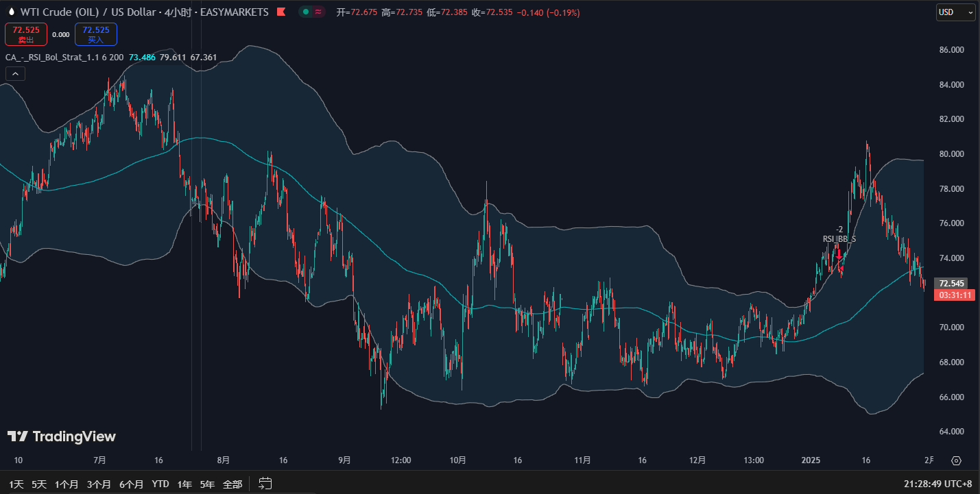Viewport: 980px width, 494px height.
Task: Click the 80.000 price axis label
Action: pos(952,154)
